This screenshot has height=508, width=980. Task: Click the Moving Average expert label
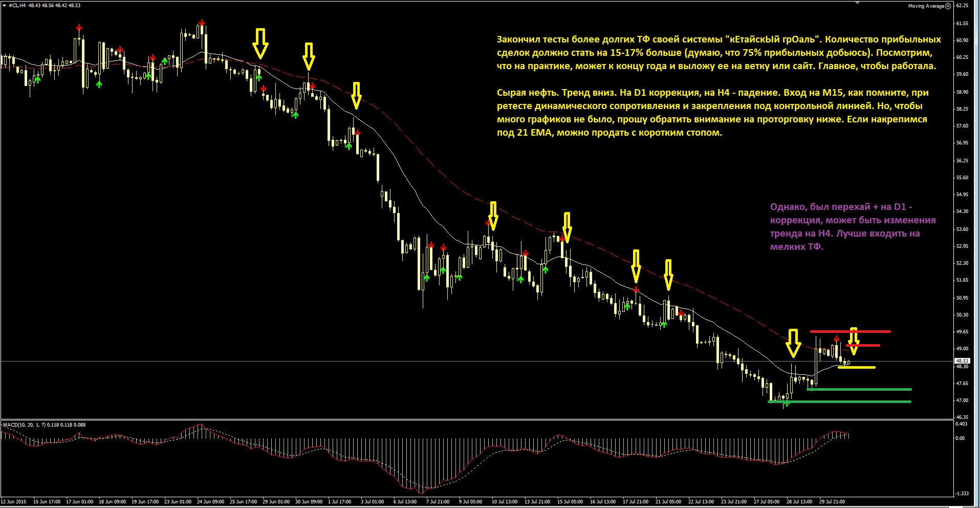tap(926, 6)
